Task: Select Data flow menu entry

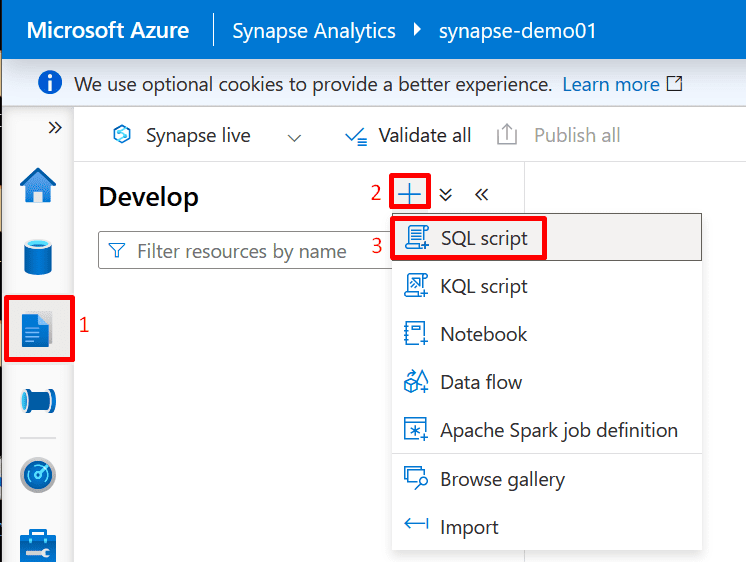Action: pos(480,382)
